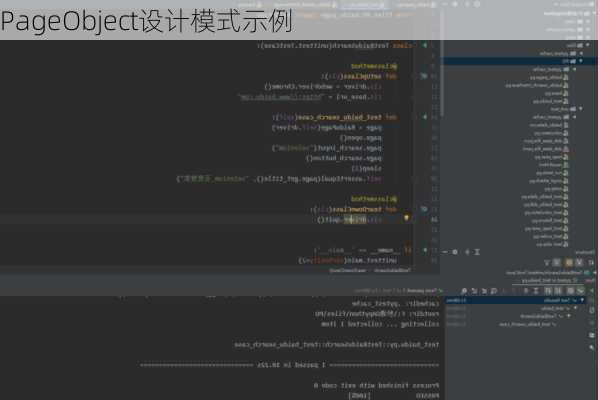The height and width of the screenshot is (400, 598).
Task: Open base.py in Project tree
Action: 556,93
